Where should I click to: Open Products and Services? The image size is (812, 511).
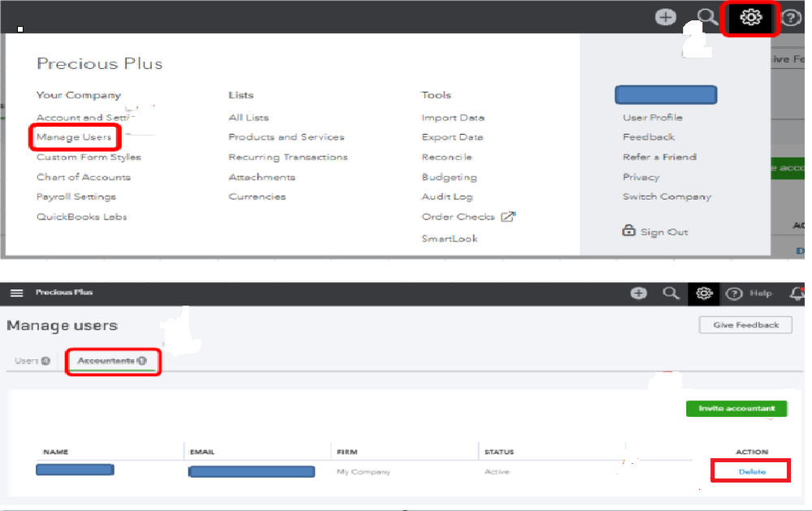[286, 137]
